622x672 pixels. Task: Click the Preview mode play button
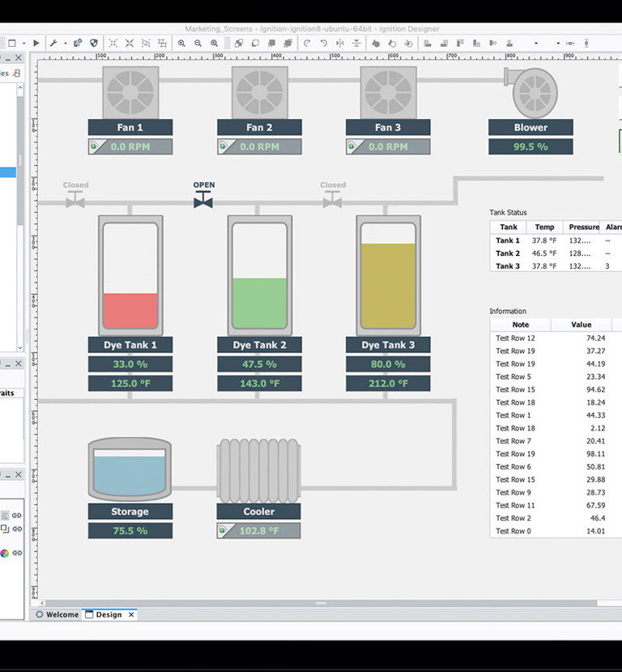click(36, 43)
